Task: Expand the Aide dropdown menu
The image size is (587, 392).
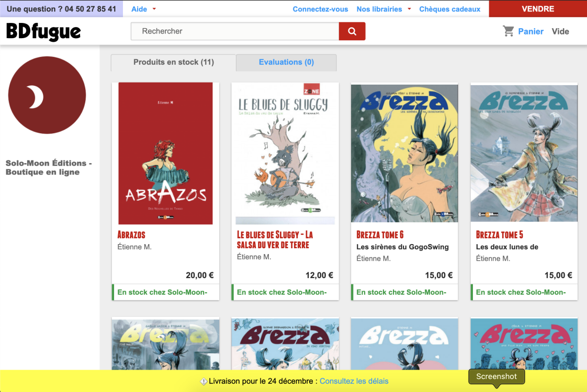Action: click(x=143, y=9)
